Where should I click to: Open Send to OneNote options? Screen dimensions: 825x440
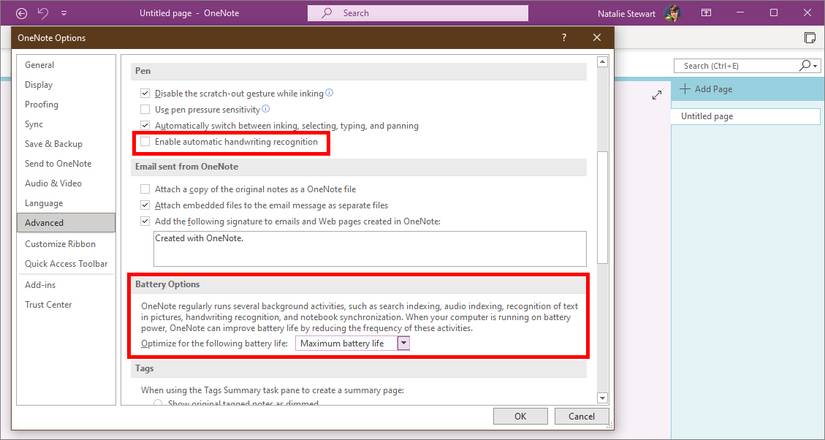coord(66,163)
